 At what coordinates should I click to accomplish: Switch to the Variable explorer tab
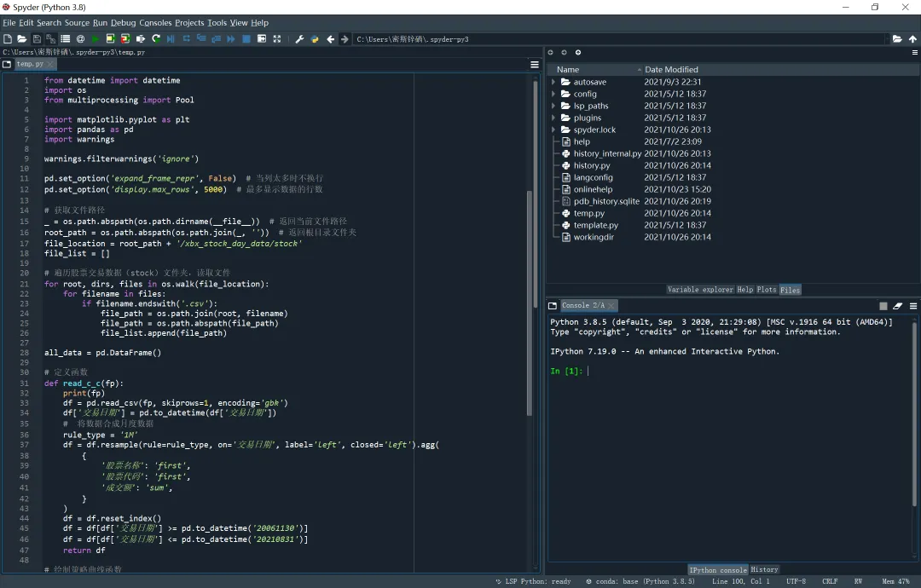coord(699,290)
